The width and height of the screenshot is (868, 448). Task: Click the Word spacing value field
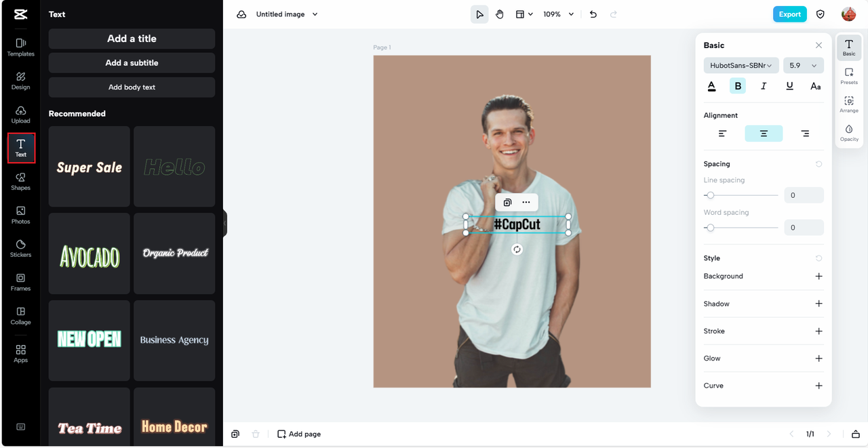804,228
